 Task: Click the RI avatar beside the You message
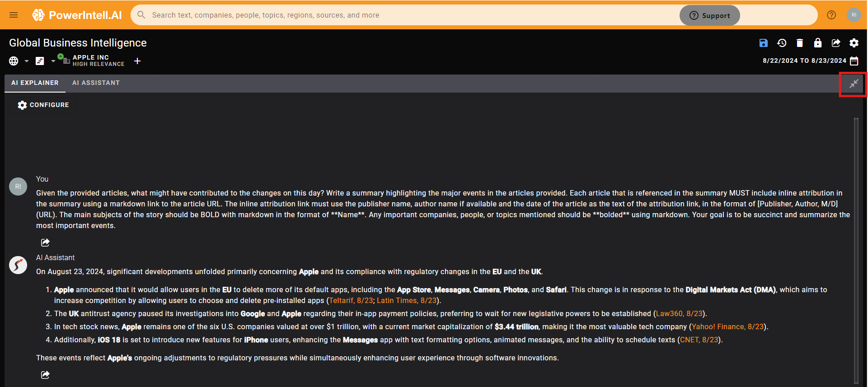(x=18, y=187)
